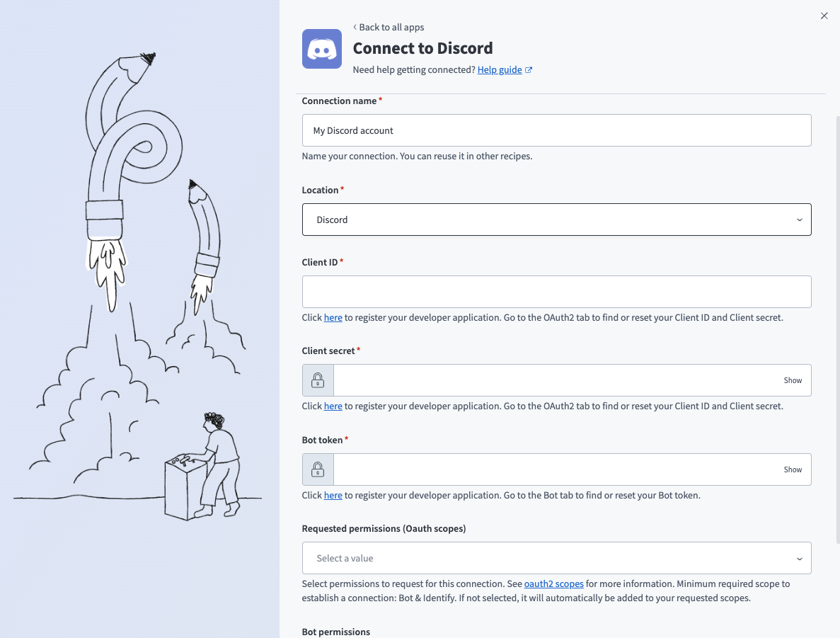Image resolution: width=840 pixels, height=638 pixels.
Task: Open the oauth2 scopes link
Action: pyautogui.click(x=553, y=584)
